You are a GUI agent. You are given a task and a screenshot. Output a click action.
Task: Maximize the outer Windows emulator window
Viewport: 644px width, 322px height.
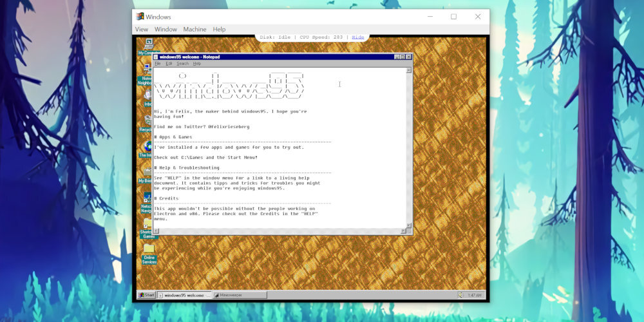(x=453, y=17)
